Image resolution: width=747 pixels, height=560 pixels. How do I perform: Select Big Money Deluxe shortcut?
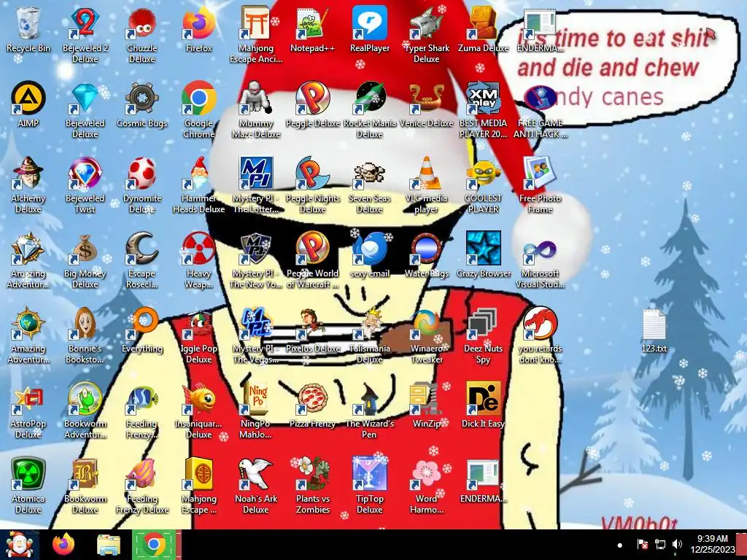tap(85, 260)
